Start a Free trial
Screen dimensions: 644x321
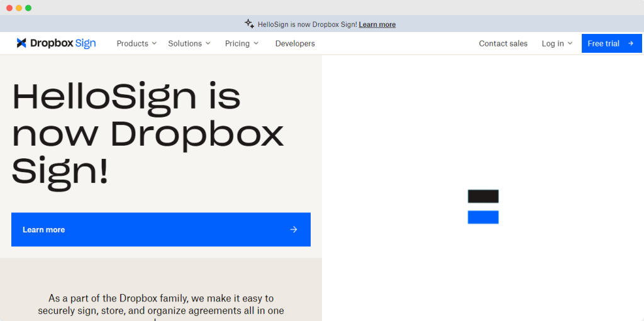(x=611, y=43)
